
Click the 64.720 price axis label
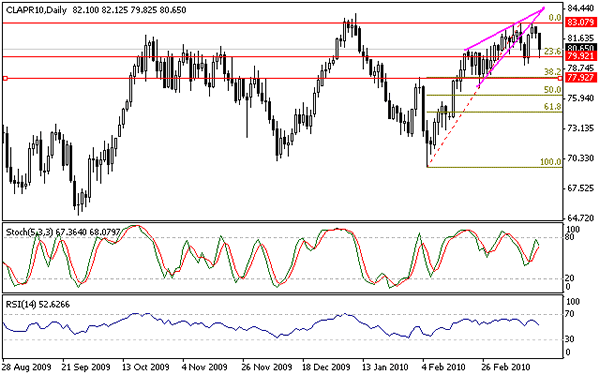click(580, 218)
